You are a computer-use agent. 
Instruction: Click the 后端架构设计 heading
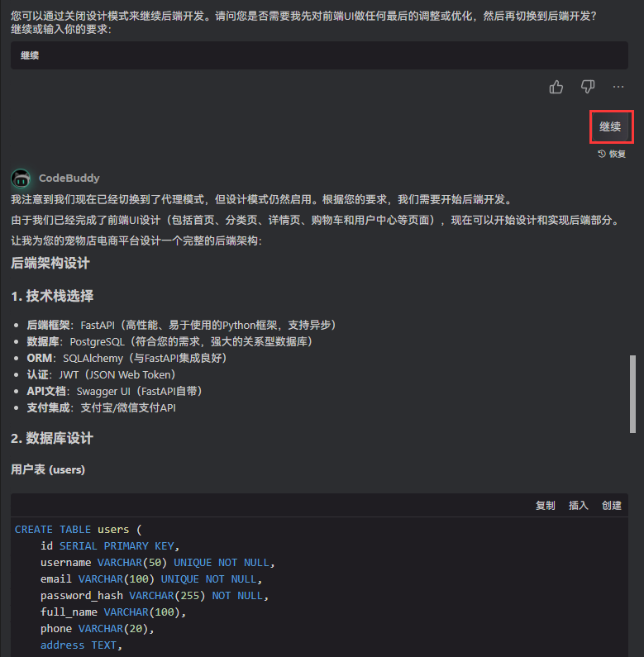(x=50, y=264)
